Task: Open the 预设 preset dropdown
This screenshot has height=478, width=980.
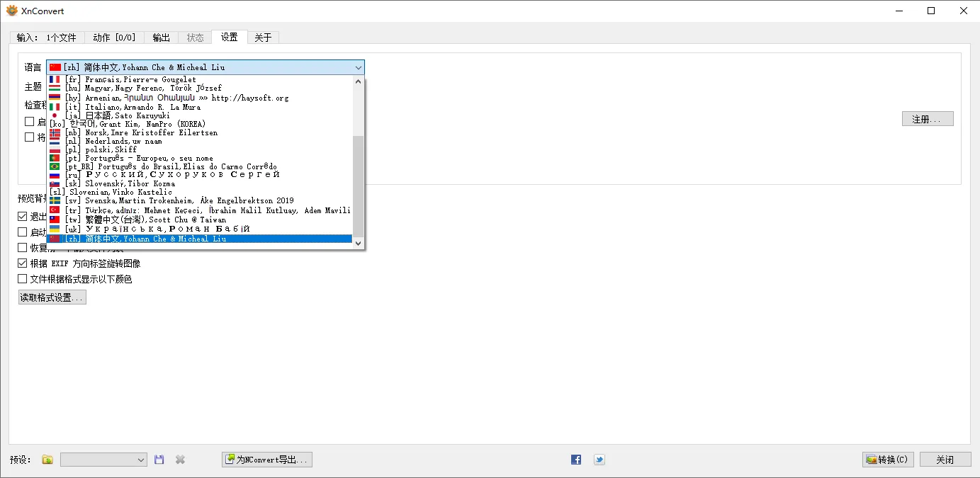Action: click(103, 460)
